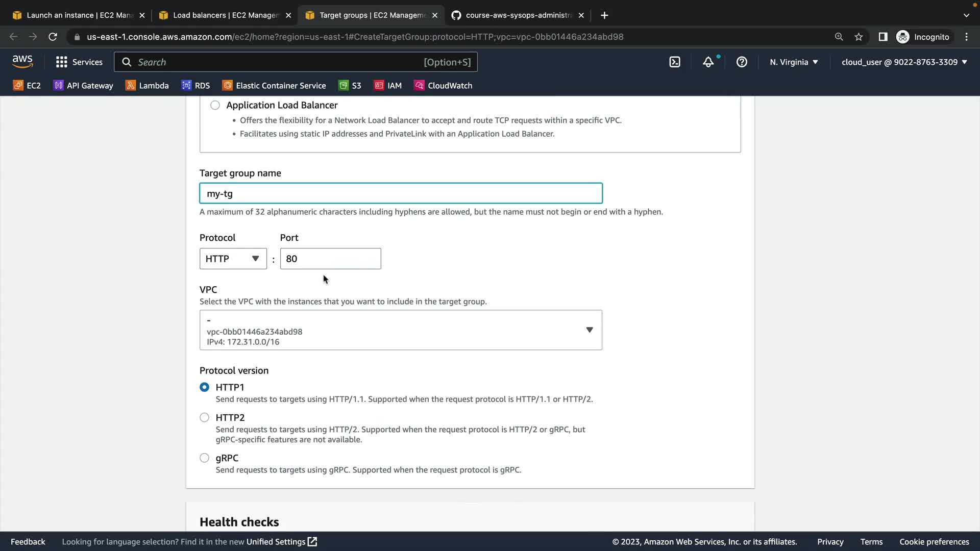Bookmark this page with star icon
Viewport: 980px width, 551px height.
pyautogui.click(x=859, y=37)
